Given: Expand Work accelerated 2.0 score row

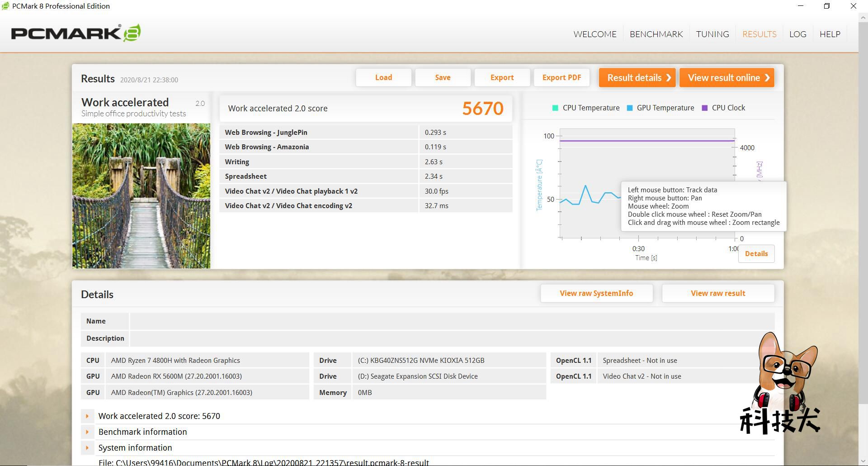Looking at the screenshot, I should click(87, 416).
